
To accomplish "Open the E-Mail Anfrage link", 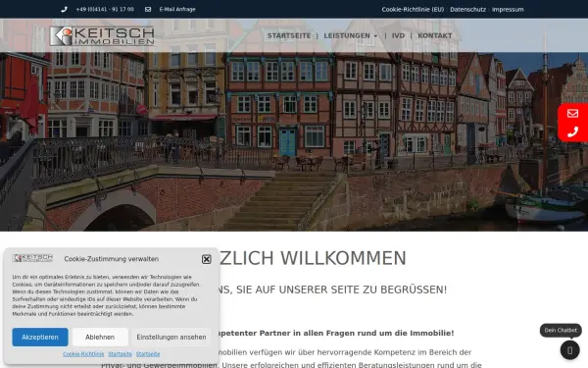I will (x=177, y=10).
